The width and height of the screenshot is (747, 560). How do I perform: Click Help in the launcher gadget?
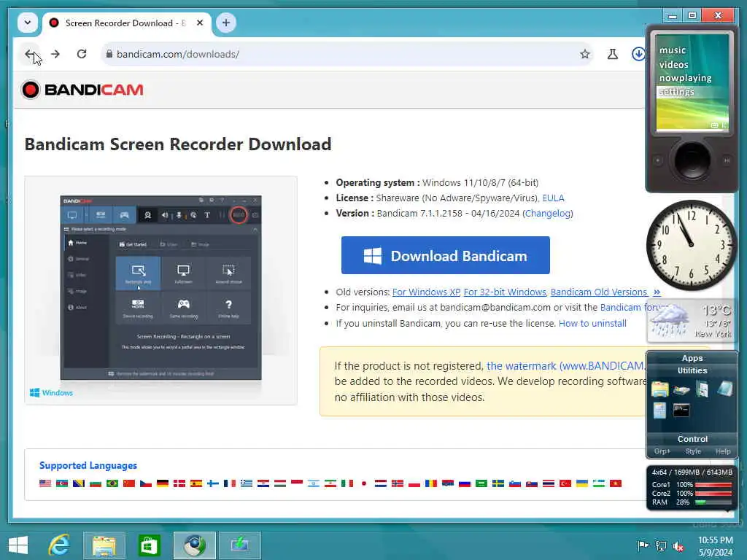(x=723, y=451)
